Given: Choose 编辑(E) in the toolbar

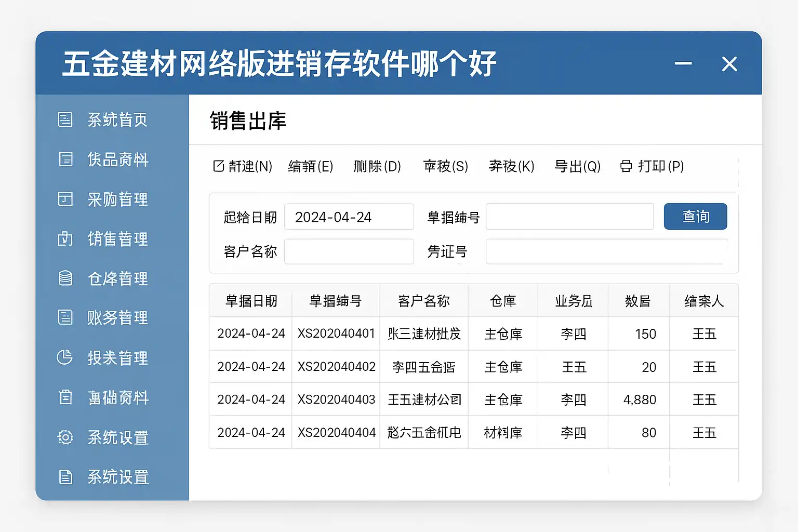Looking at the screenshot, I should pyautogui.click(x=311, y=166).
